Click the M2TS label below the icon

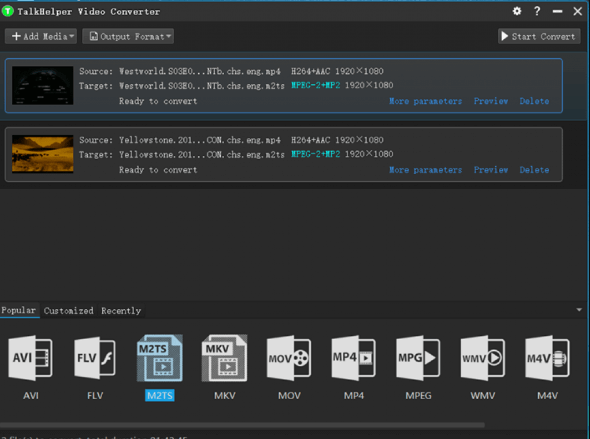(x=160, y=395)
